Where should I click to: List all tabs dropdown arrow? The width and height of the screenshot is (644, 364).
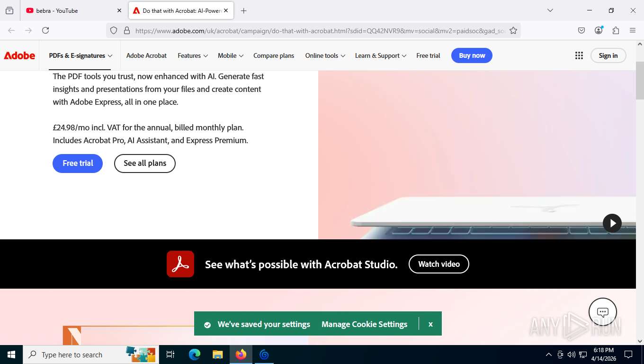(x=550, y=10)
